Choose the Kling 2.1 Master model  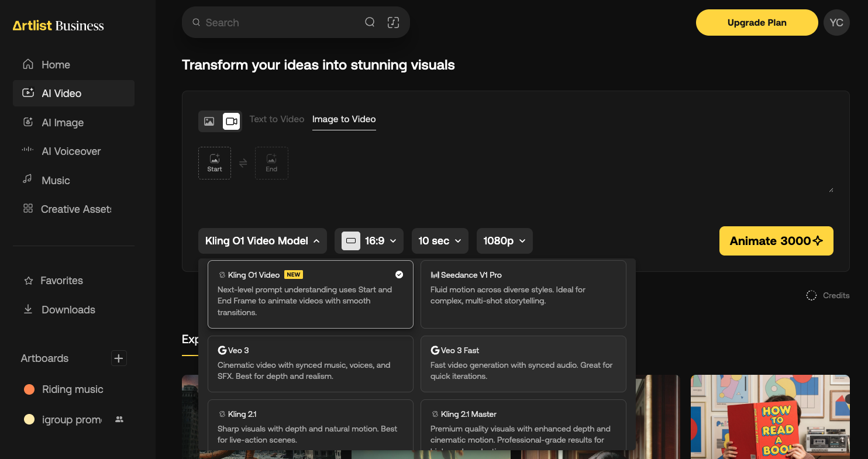click(x=523, y=425)
